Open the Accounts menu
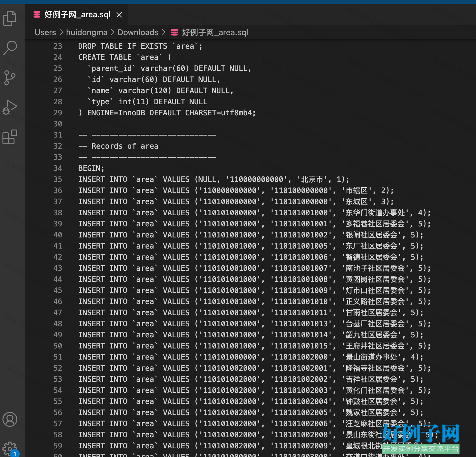 coord(10,419)
